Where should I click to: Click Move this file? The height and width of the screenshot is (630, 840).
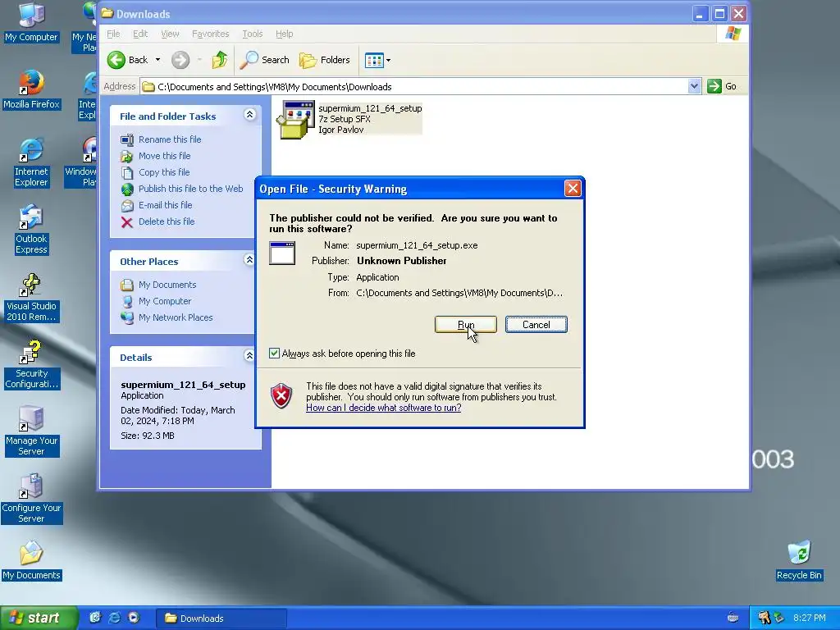(x=164, y=156)
